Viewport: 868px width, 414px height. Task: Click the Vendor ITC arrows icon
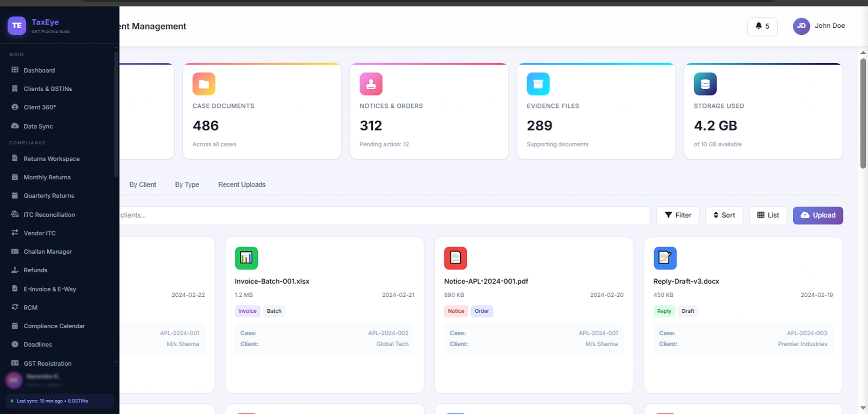pyautogui.click(x=15, y=233)
